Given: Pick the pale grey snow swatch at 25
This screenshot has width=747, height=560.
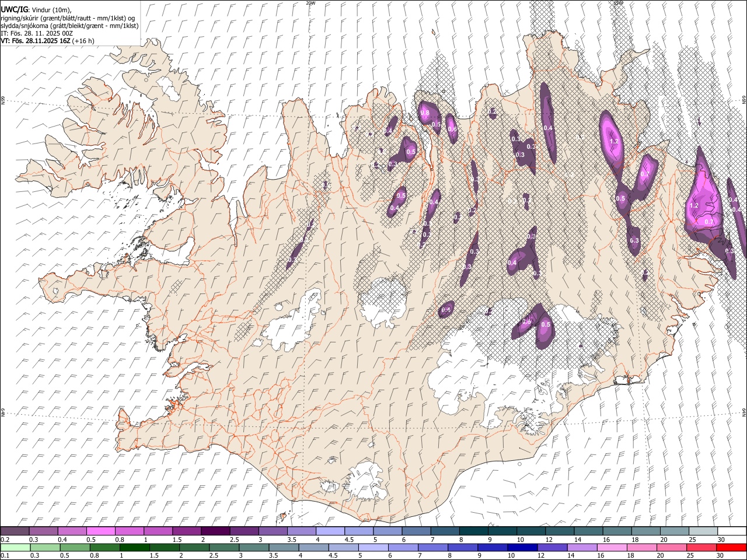Looking at the screenshot, I should (703, 531).
